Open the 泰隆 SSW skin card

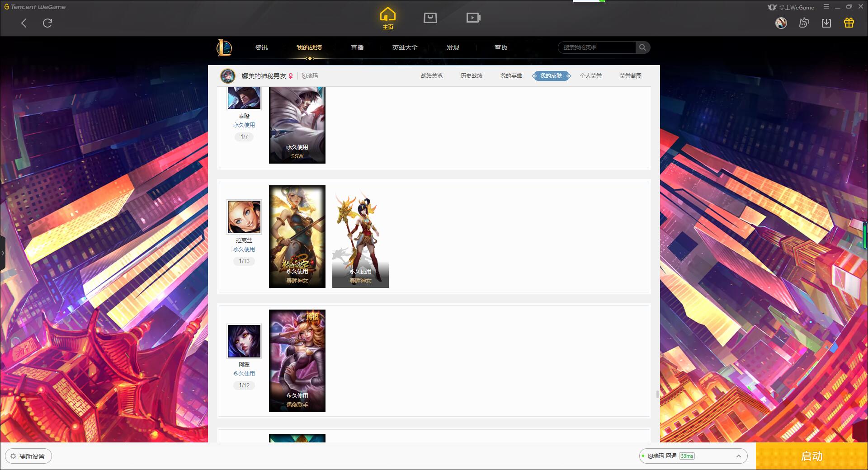tap(297, 125)
